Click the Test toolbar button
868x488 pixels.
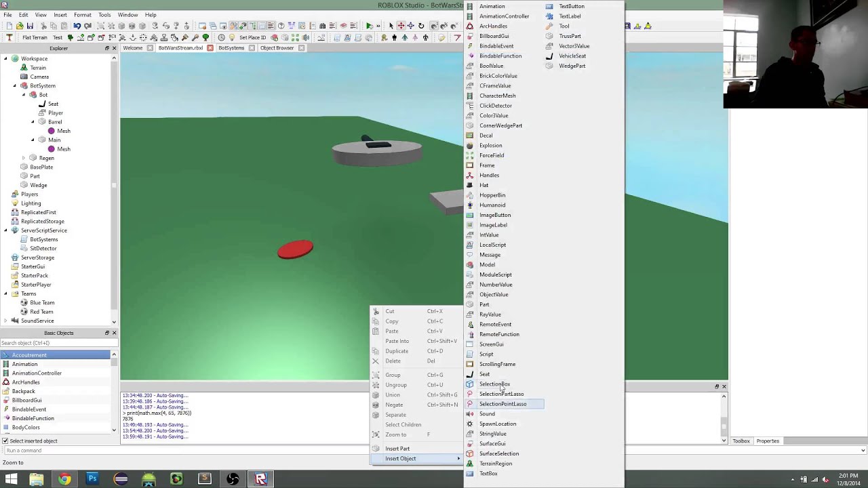point(58,37)
